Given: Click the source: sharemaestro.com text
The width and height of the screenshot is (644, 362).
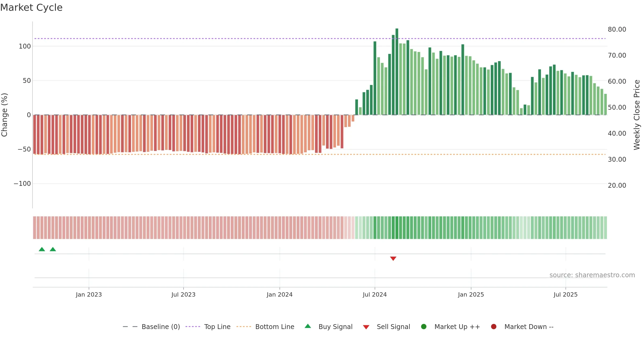Looking at the screenshot, I should [x=592, y=275].
